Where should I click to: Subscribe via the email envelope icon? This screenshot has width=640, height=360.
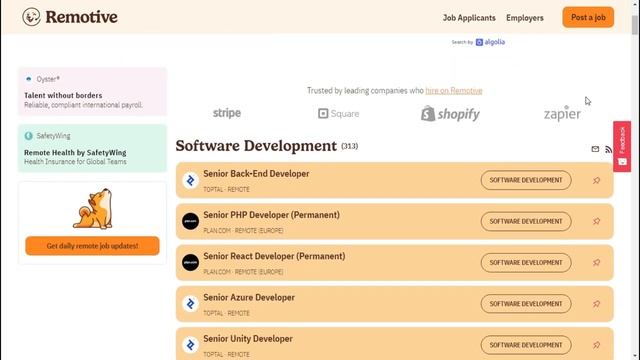[x=595, y=149]
